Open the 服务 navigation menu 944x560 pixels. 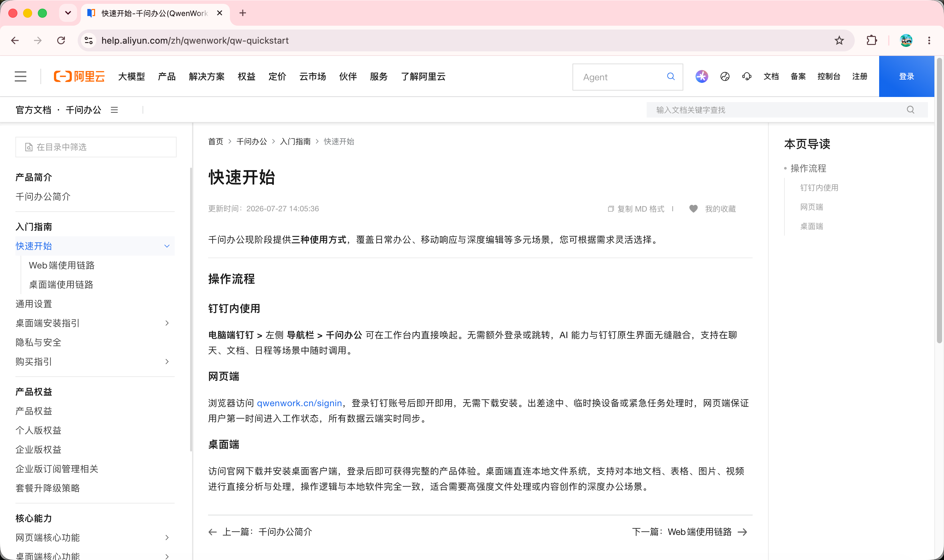[379, 77]
